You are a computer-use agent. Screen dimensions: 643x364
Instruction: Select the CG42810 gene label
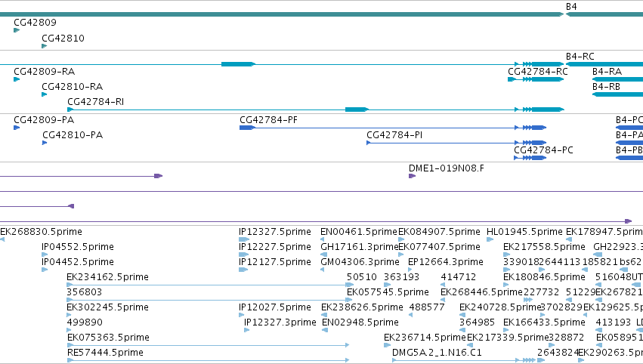point(63,39)
